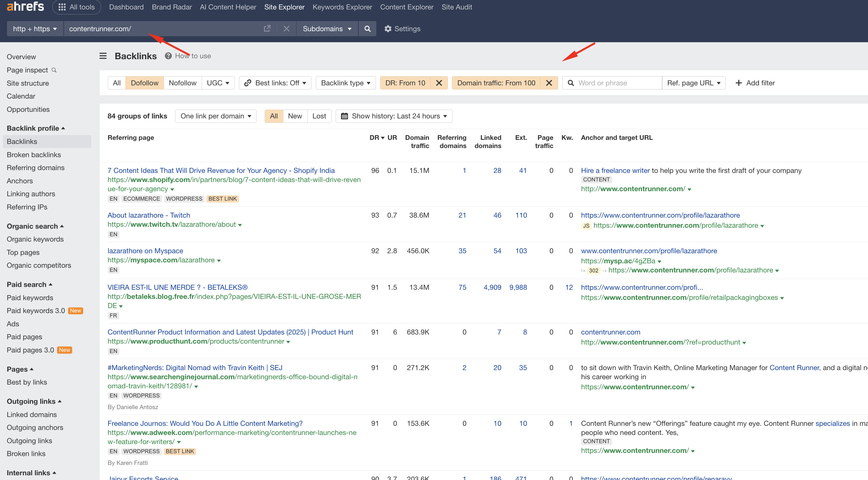The height and width of the screenshot is (480, 868).
Task: Remove the Domain traffic: From 100 filter
Action: pyautogui.click(x=549, y=83)
